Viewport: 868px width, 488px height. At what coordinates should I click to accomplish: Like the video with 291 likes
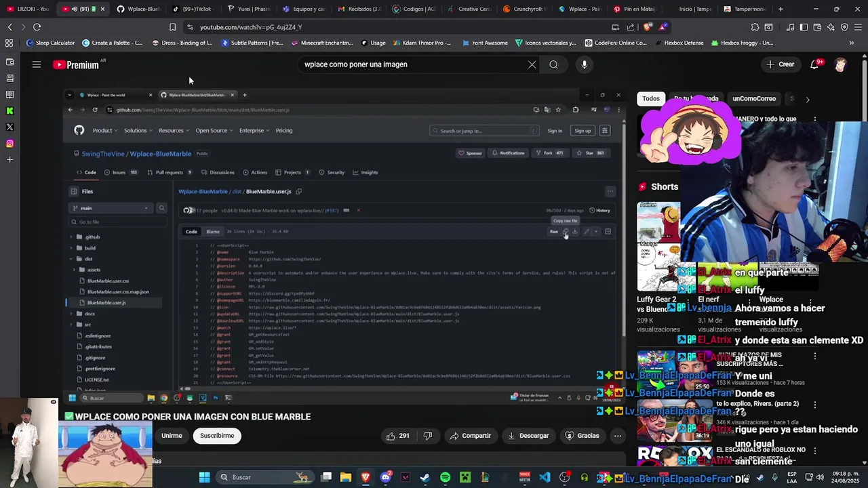click(x=397, y=436)
